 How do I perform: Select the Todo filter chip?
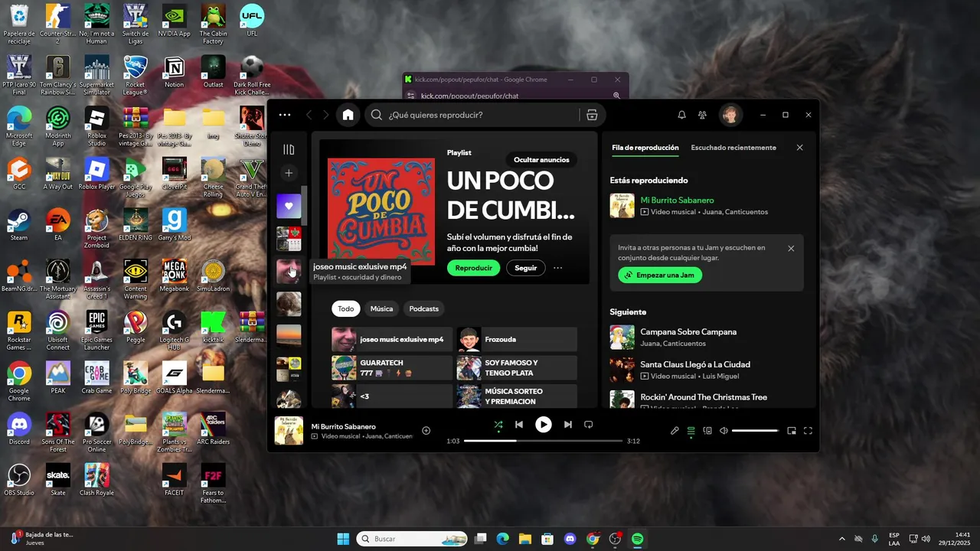tap(346, 308)
